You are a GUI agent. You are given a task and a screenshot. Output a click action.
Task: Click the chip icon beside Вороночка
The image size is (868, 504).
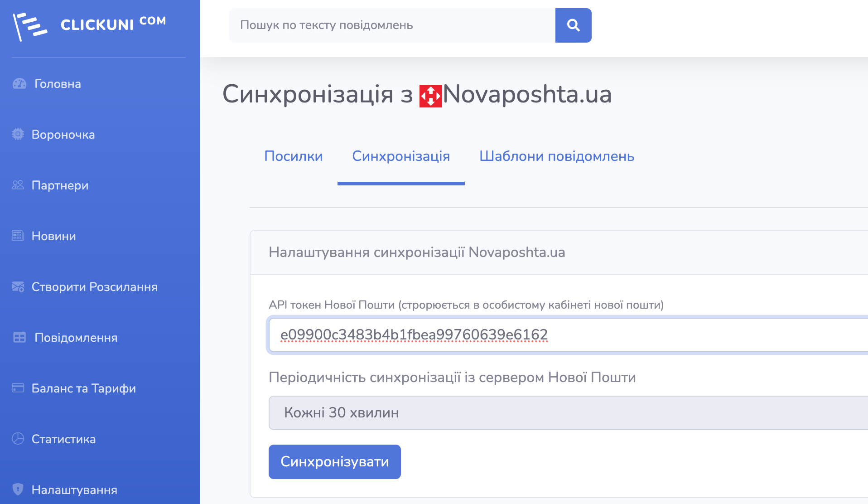(x=18, y=134)
